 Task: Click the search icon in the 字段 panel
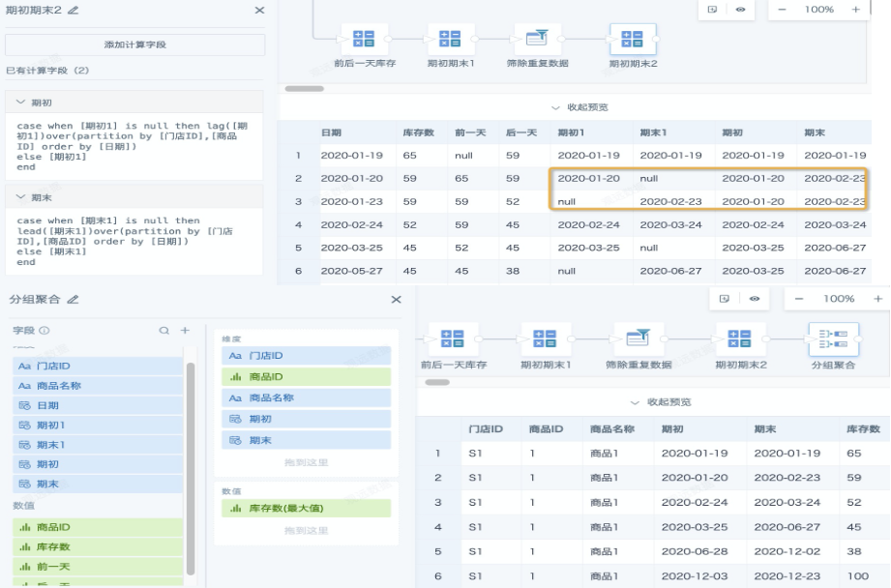(164, 331)
